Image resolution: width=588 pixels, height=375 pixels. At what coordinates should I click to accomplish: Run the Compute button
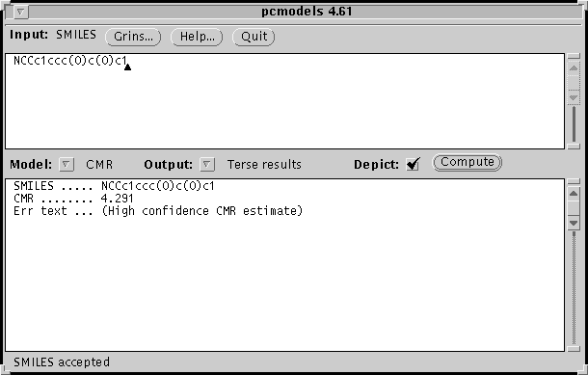[x=468, y=162]
